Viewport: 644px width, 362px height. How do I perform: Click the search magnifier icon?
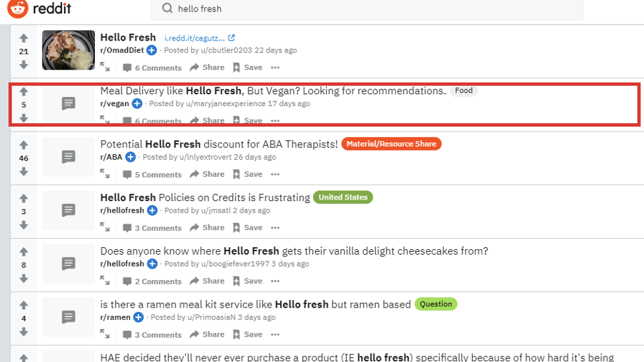167,9
